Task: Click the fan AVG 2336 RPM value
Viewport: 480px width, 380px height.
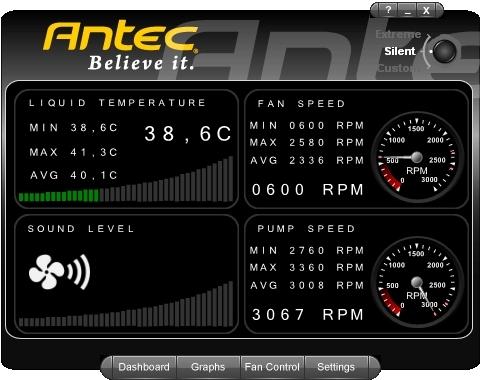Action: (307, 161)
